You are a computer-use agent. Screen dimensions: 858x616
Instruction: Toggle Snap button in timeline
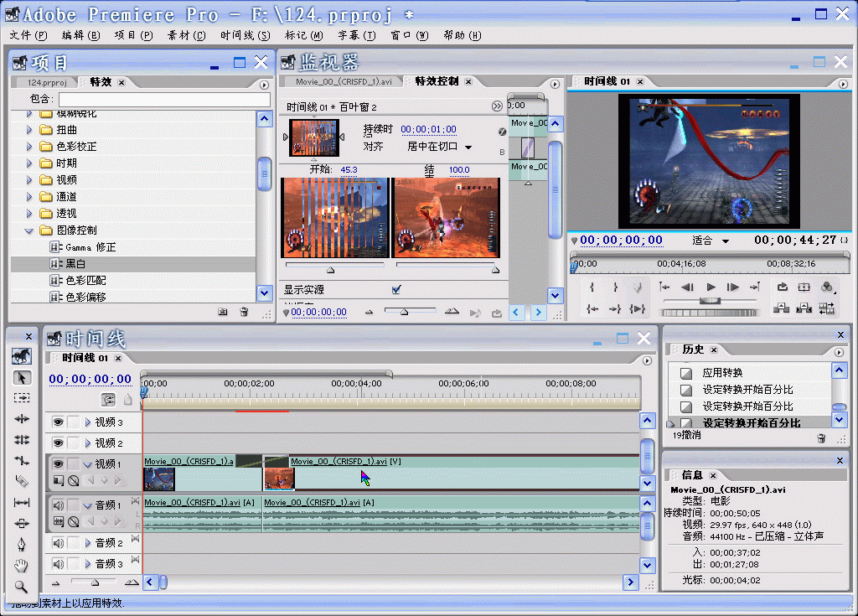point(108,400)
